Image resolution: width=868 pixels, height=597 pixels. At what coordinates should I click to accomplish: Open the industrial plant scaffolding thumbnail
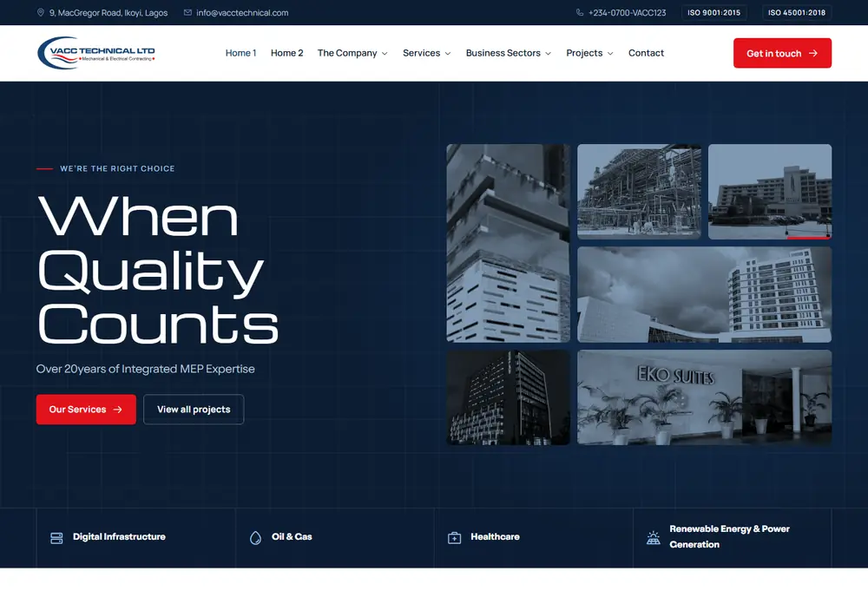pyautogui.click(x=639, y=192)
